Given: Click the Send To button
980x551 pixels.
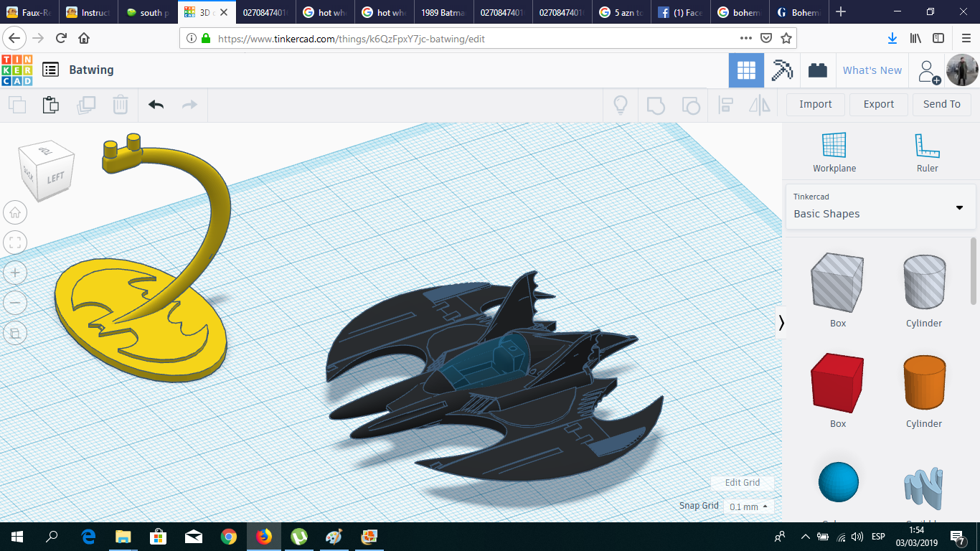Looking at the screenshot, I should coord(942,104).
